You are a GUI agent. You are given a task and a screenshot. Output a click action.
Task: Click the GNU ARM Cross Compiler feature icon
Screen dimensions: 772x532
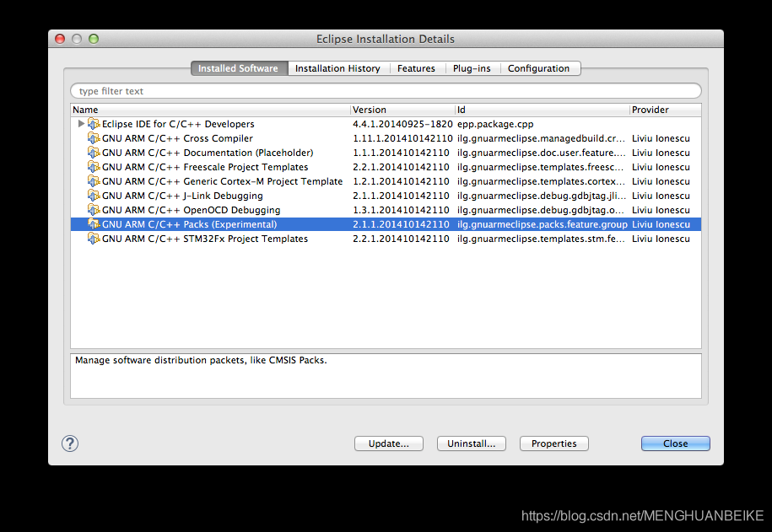(94, 138)
